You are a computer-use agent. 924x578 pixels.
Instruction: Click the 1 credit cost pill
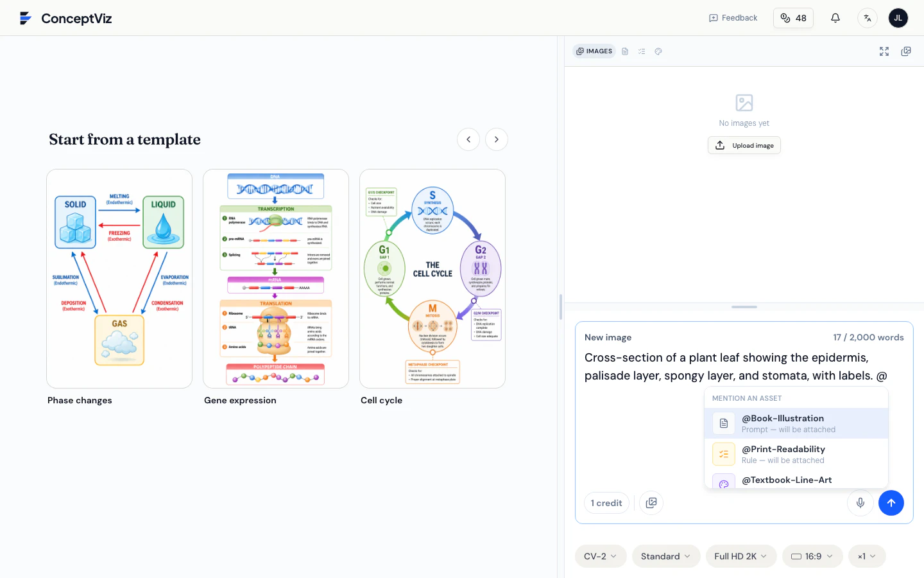[x=606, y=503]
